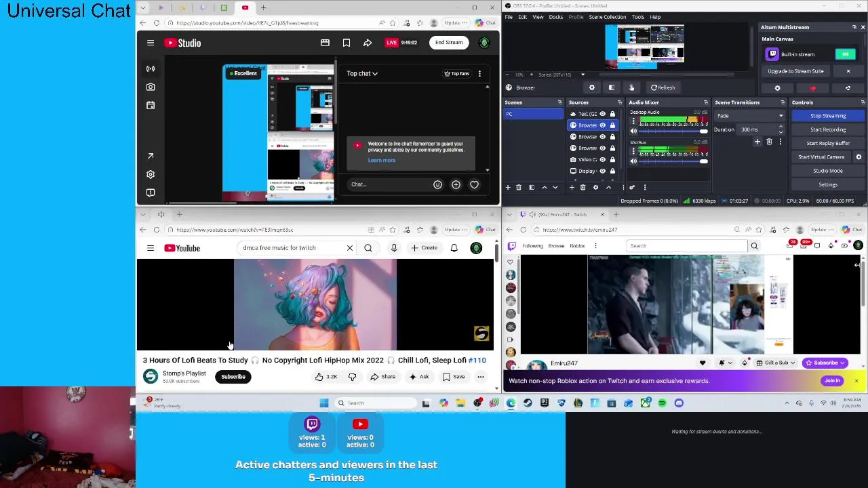Screen dimensions: 868x488
Task: Toggle lock of Video Capture source
Action: tap(612, 159)
